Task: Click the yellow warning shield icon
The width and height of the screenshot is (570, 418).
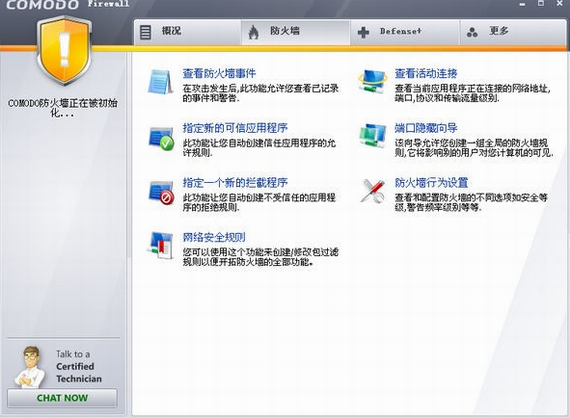Action: tap(64, 50)
